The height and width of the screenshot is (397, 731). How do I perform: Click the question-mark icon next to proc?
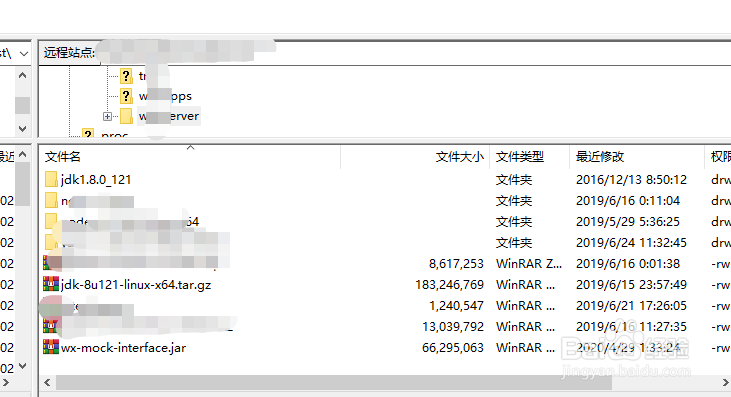pyautogui.click(x=88, y=134)
